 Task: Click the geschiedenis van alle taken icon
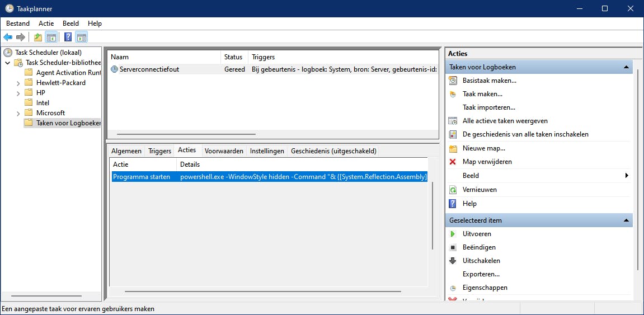(x=453, y=134)
